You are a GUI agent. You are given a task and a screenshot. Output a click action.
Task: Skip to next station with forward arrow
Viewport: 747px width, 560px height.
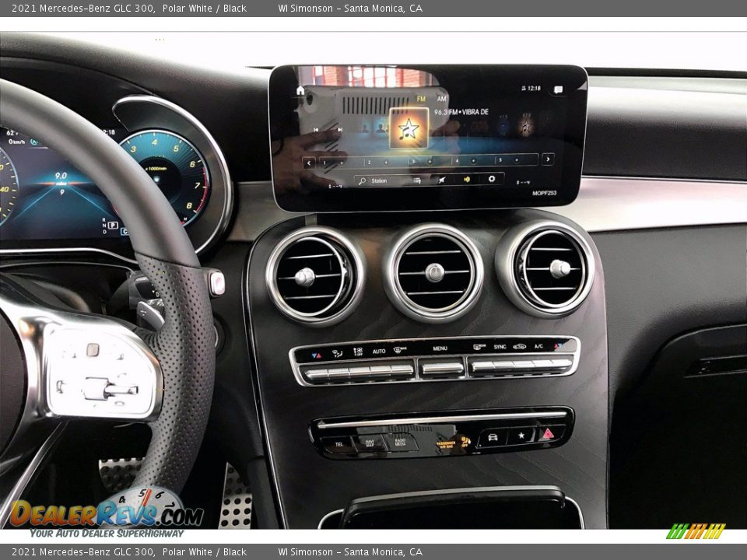point(548,159)
